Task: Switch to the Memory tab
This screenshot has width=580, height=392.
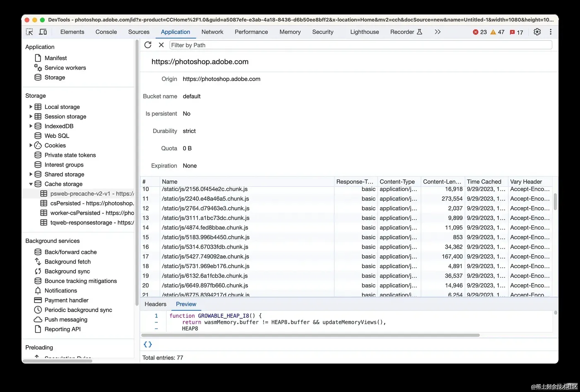Action: click(x=290, y=32)
